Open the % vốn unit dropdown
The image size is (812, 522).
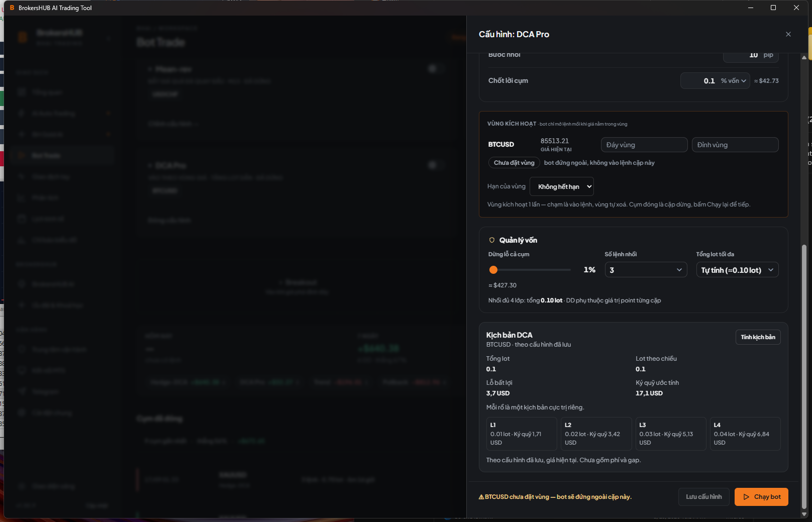click(734, 81)
